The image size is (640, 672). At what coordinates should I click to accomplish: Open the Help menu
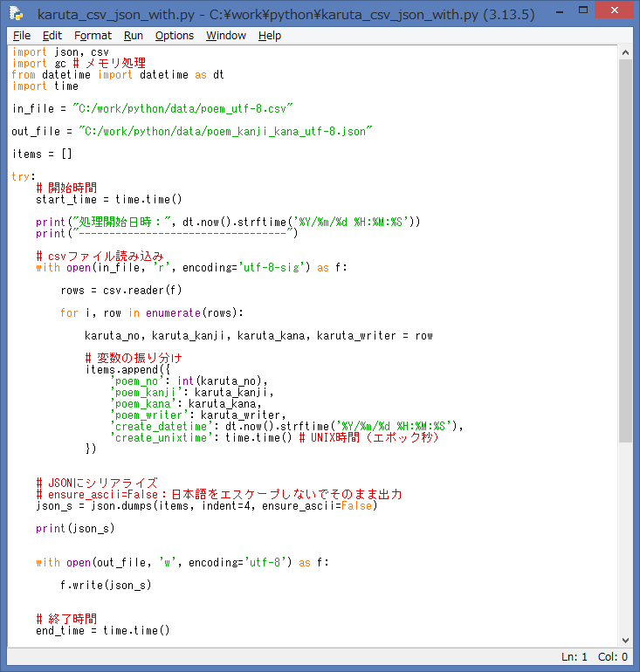click(270, 36)
